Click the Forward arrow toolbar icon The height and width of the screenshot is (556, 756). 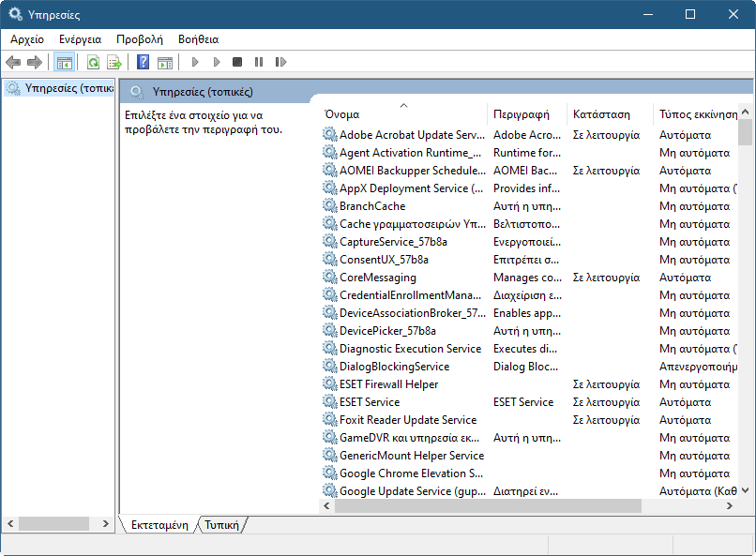(x=35, y=62)
